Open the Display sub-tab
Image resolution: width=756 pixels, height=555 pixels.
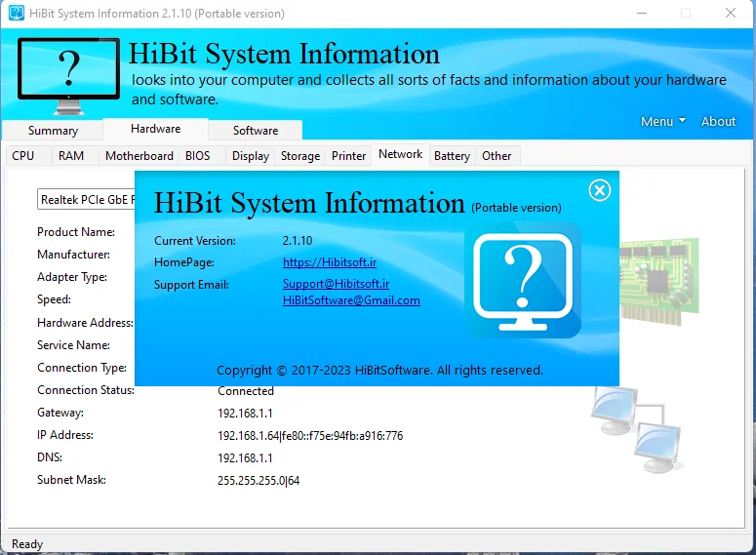click(251, 156)
